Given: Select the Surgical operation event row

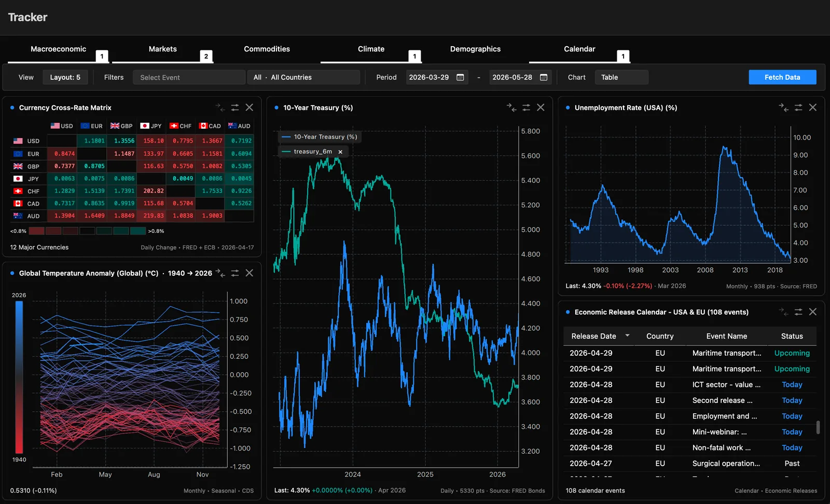Looking at the screenshot, I should 690,464.
